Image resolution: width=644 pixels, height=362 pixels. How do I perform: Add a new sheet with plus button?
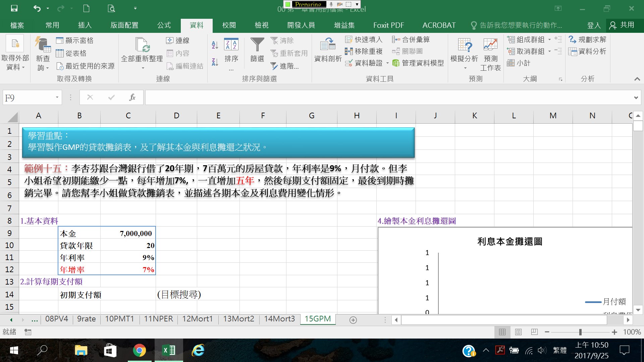[x=353, y=320]
